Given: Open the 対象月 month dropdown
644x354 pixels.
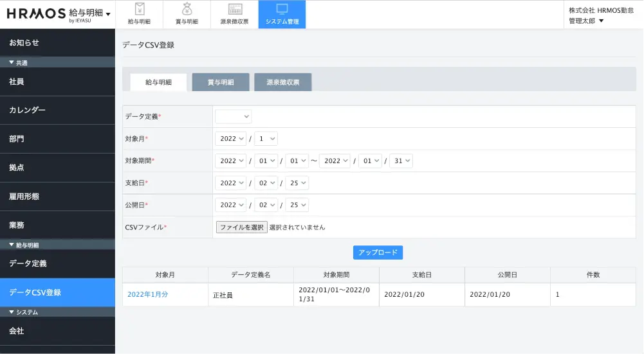Looking at the screenshot, I should pyautogui.click(x=266, y=139).
